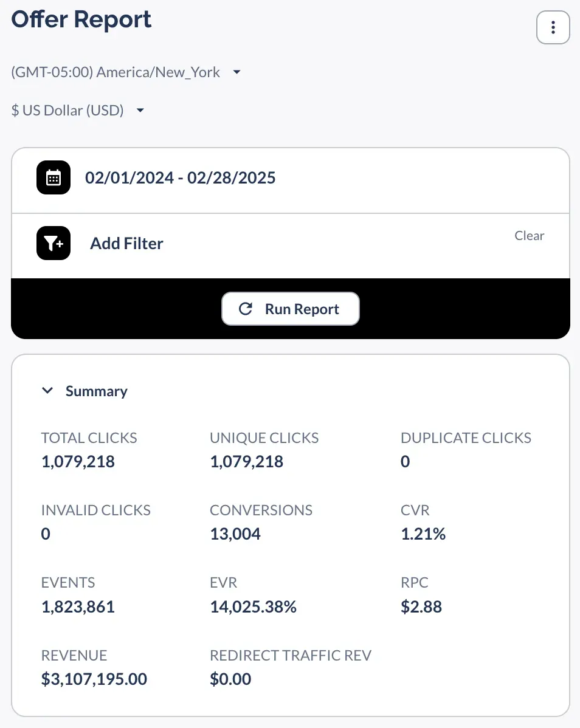The height and width of the screenshot is (728, 580).
Task: Expand the timezone dropdown arrow
Action: point(237,72)
